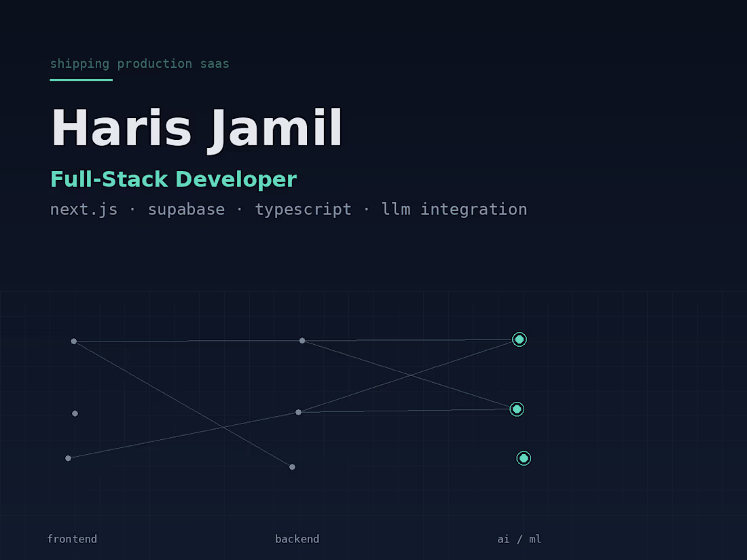
Task: Select the unconnected bottom green ai / ml node
Action: (524, 458)
